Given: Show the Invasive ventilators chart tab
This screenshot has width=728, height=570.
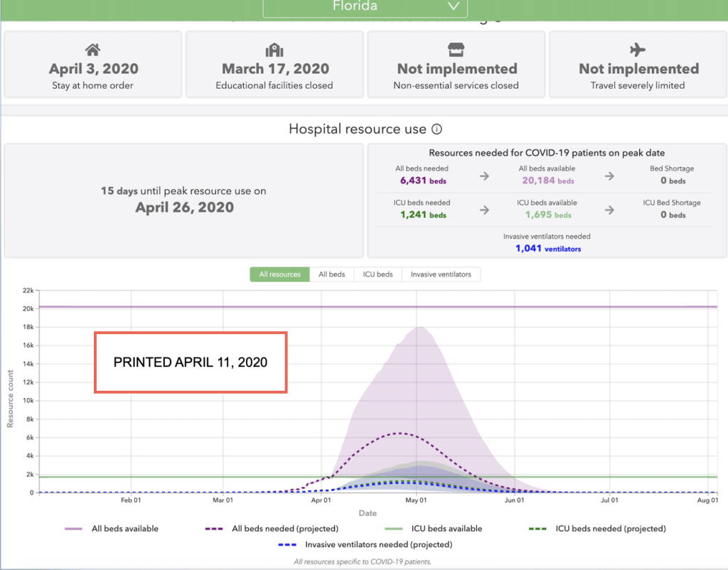Looking at the screenshot, I should [441, 274].
